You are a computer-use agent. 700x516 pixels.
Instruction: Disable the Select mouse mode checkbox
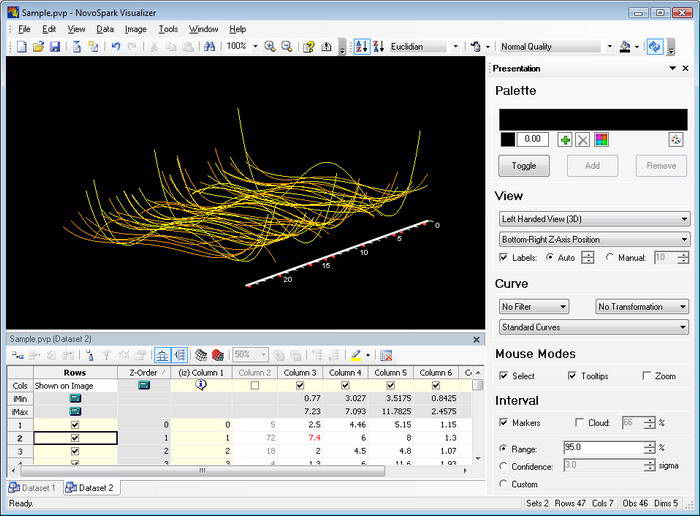coord(504,376)
